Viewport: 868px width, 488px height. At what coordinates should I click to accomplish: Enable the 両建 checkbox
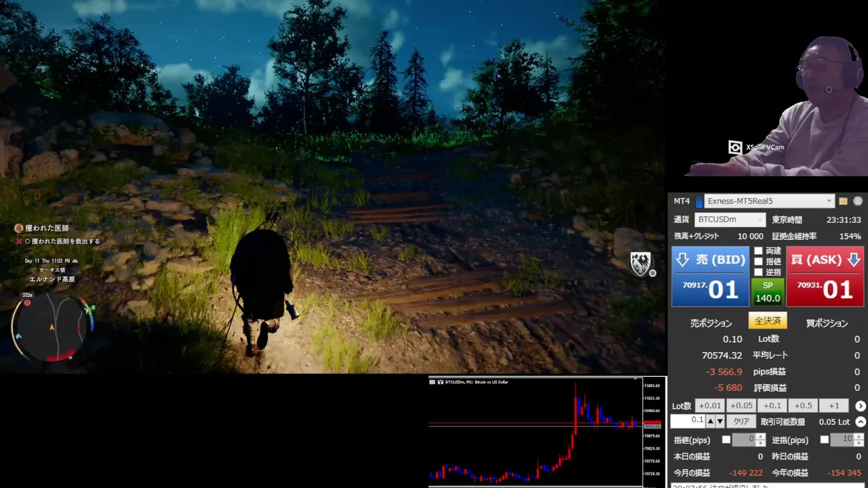click(759, 251)
